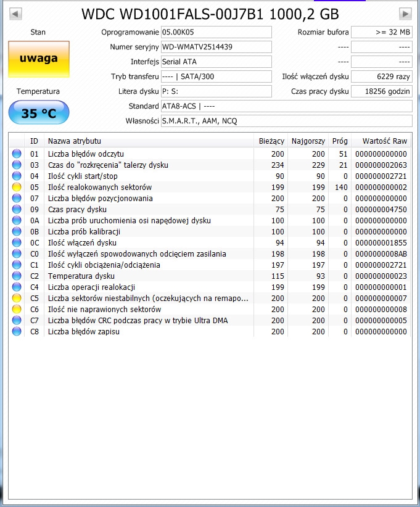Select row 'Temperatura dysku'

(x=210, y=276)
